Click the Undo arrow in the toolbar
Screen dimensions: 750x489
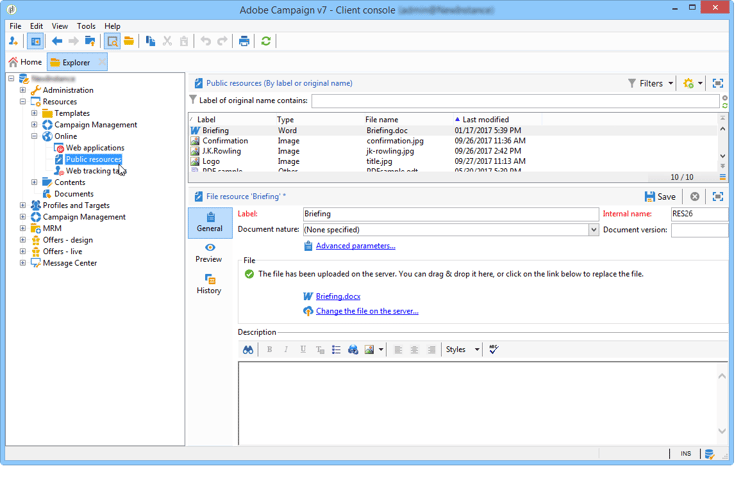click(x=206, y=41)
